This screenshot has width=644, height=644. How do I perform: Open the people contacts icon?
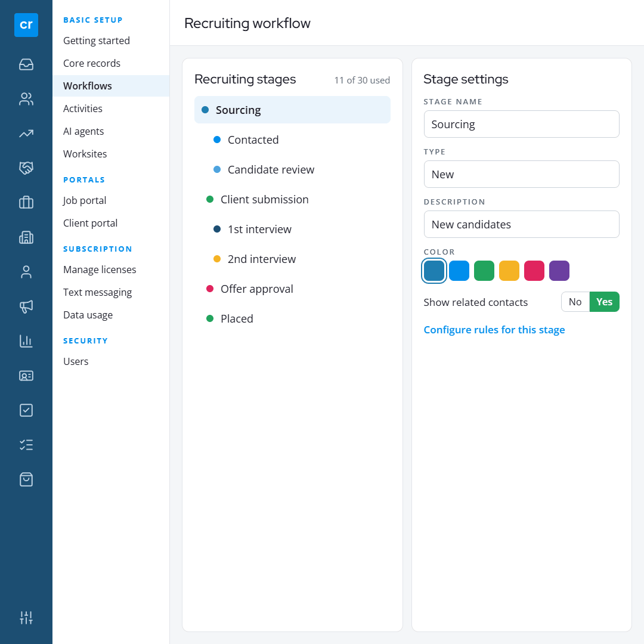(x=26, y=99)
